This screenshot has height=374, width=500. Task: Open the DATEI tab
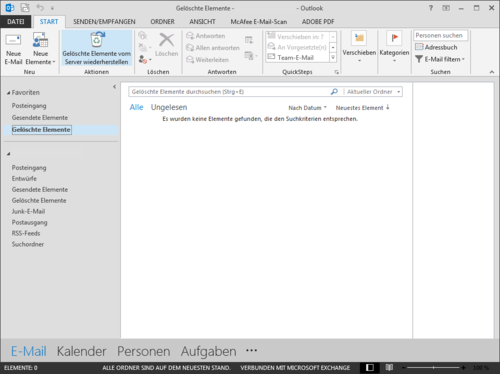[x=16, y=22]
